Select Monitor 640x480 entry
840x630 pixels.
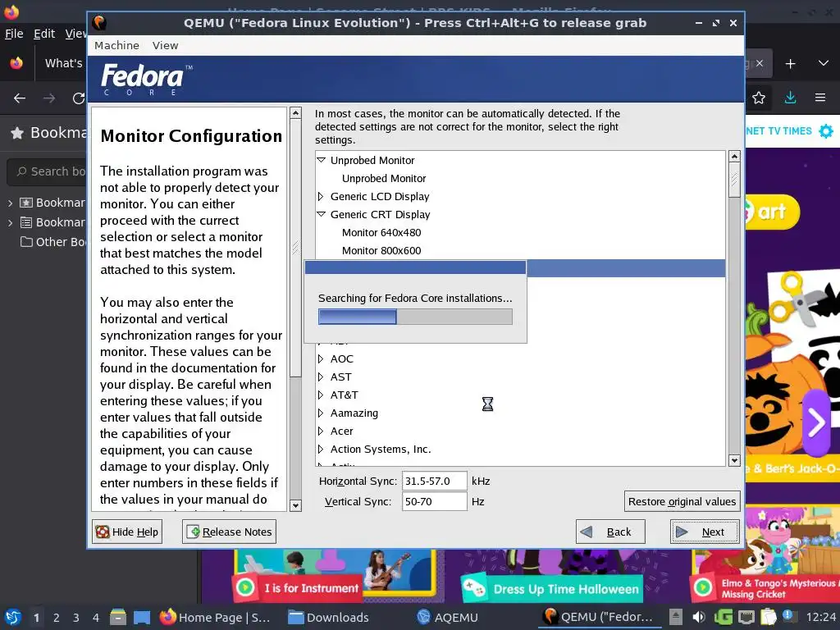tap(381, 232)
